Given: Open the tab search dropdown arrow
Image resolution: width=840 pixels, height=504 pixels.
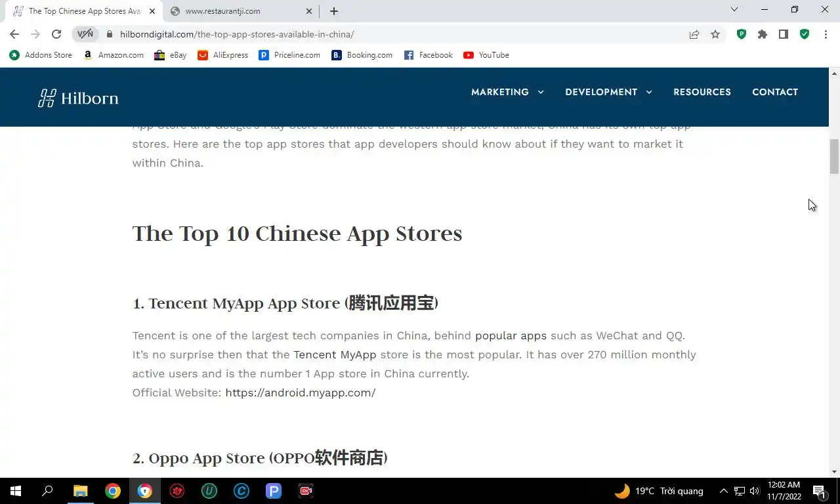Looking at the screenshot, I should (734, 9).
